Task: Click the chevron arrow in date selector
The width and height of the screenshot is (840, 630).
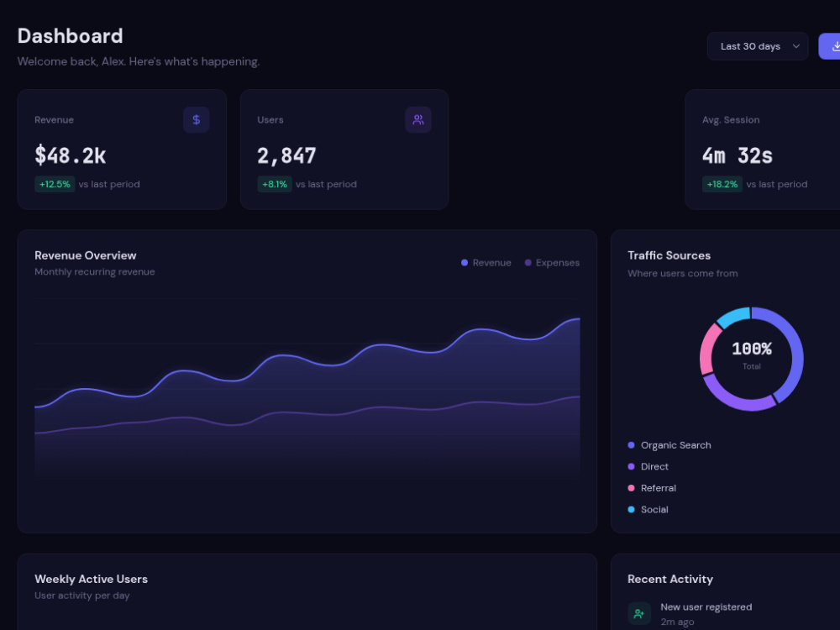Action: 796,46
